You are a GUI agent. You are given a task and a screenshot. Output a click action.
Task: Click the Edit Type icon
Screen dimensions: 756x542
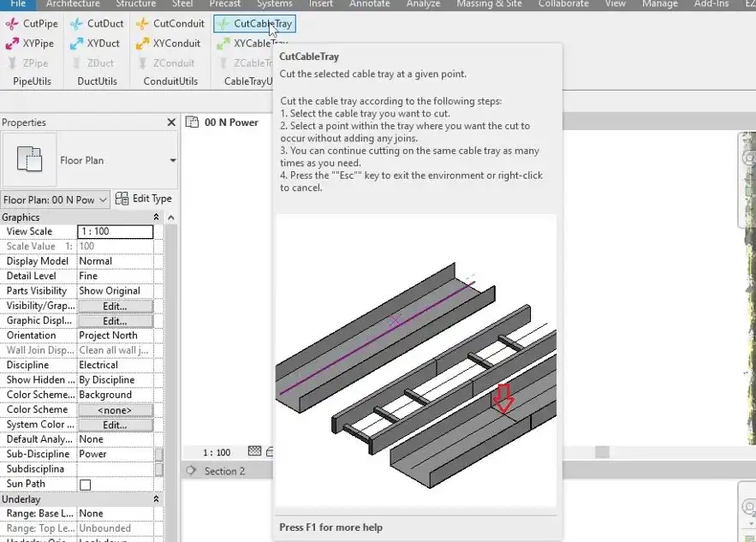[122, 199]
